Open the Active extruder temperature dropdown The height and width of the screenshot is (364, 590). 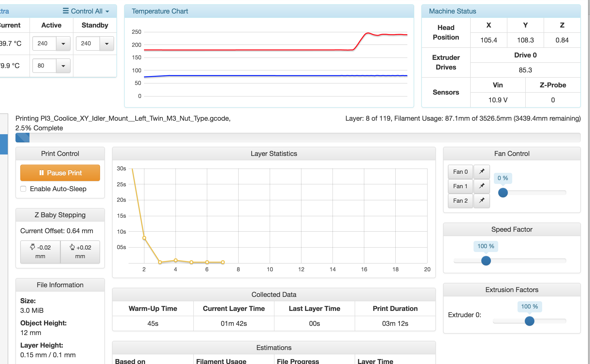click(63, 43)
